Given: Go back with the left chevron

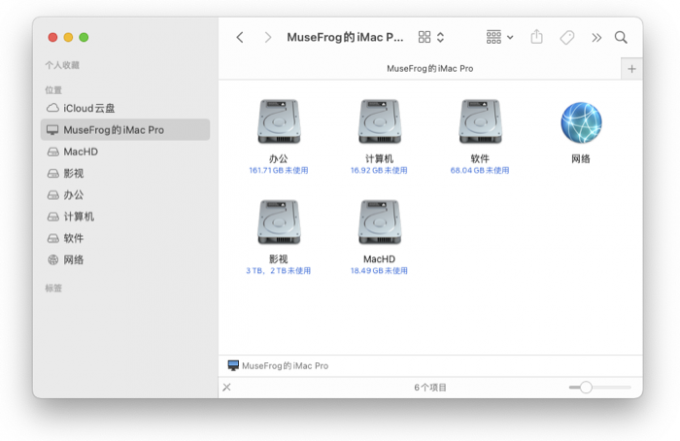Looking at the screenshot, I should point(240,37).
